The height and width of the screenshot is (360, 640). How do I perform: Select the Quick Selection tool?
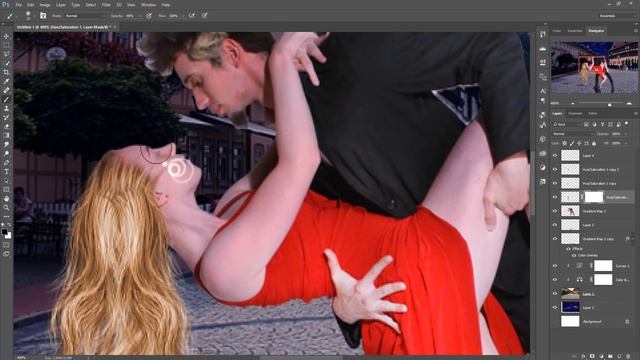click(6, 63)
